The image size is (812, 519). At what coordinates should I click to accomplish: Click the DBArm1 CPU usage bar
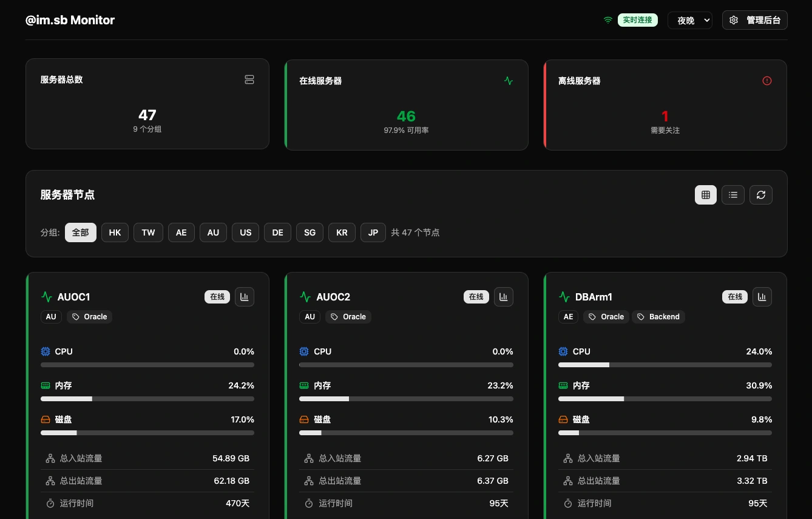coord(665,365)
